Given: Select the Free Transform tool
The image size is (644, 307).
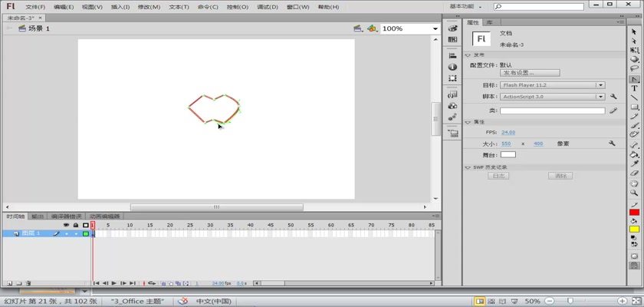Looking at the screenshot, I should [x=634, y=50].
